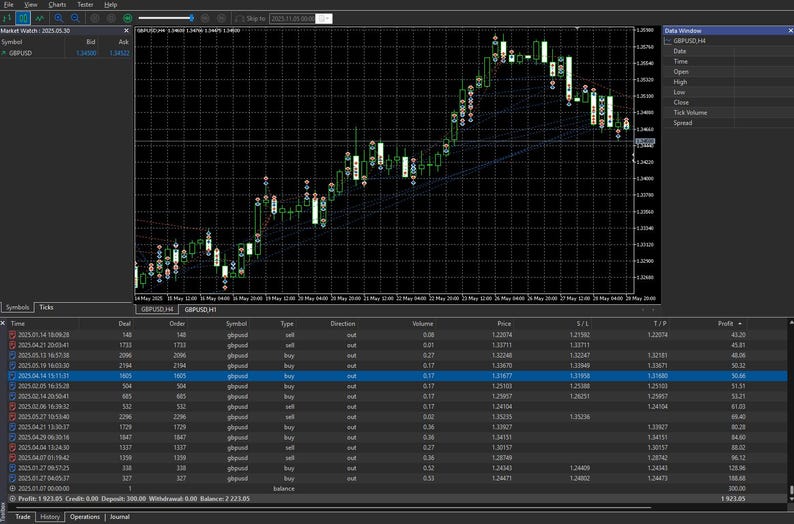Click the Skip to button
794x524 pixels.
pyautogui.click(x=251, y=18)
